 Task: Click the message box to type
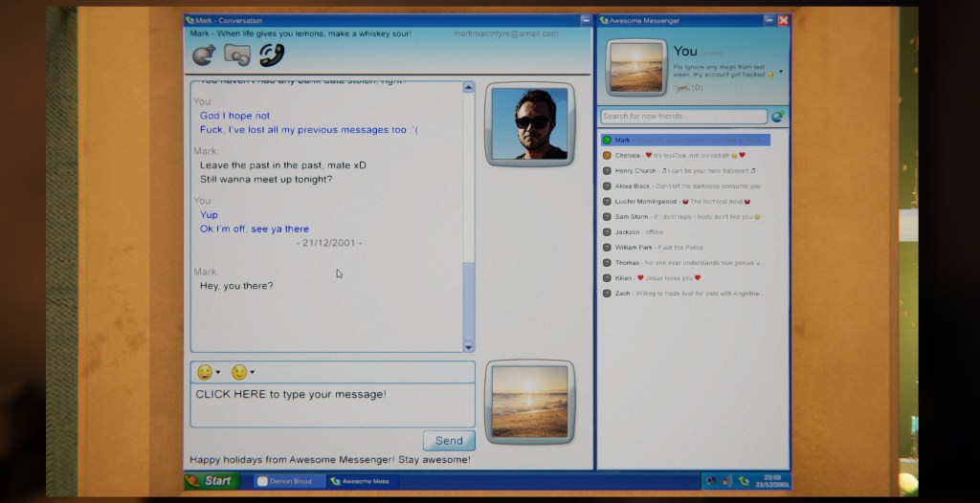tap(332, 405)
